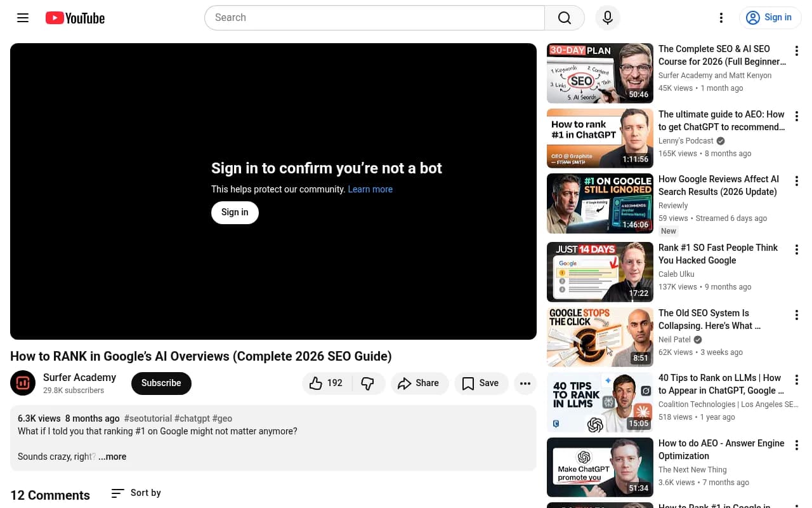Open #seotutorial hashtag
This screenshot has height=508, width=812.
click(x=148, y=418)
